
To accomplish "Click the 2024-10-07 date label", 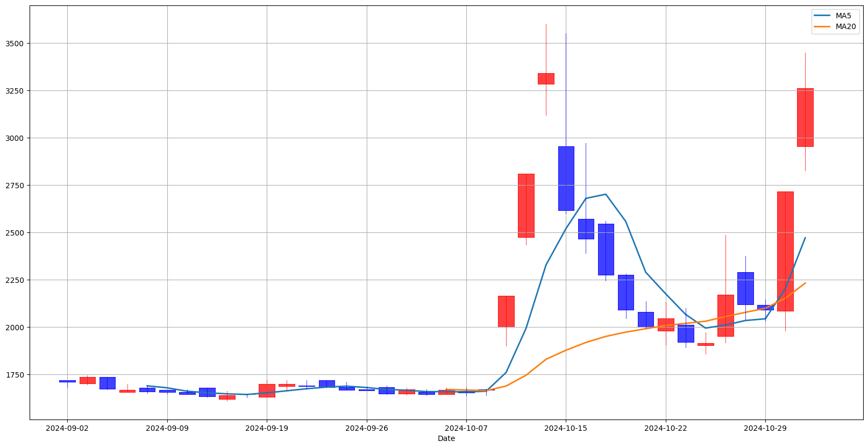I will pos(466,428).
